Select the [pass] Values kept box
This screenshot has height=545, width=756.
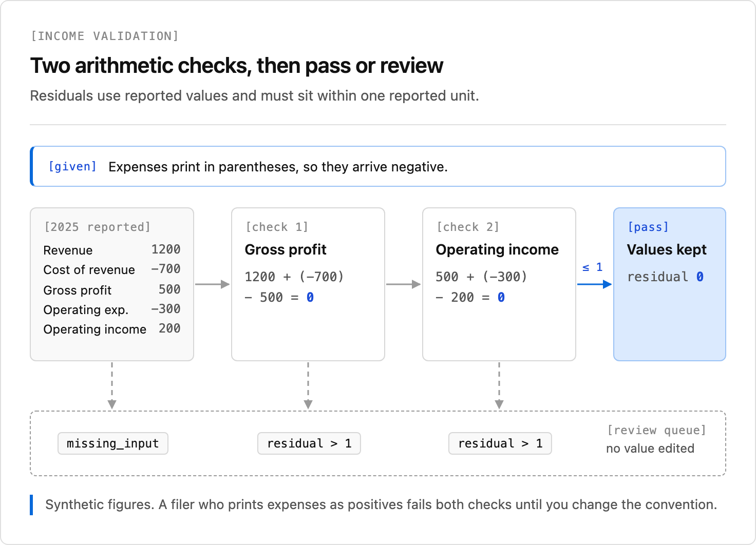(670, 284)
